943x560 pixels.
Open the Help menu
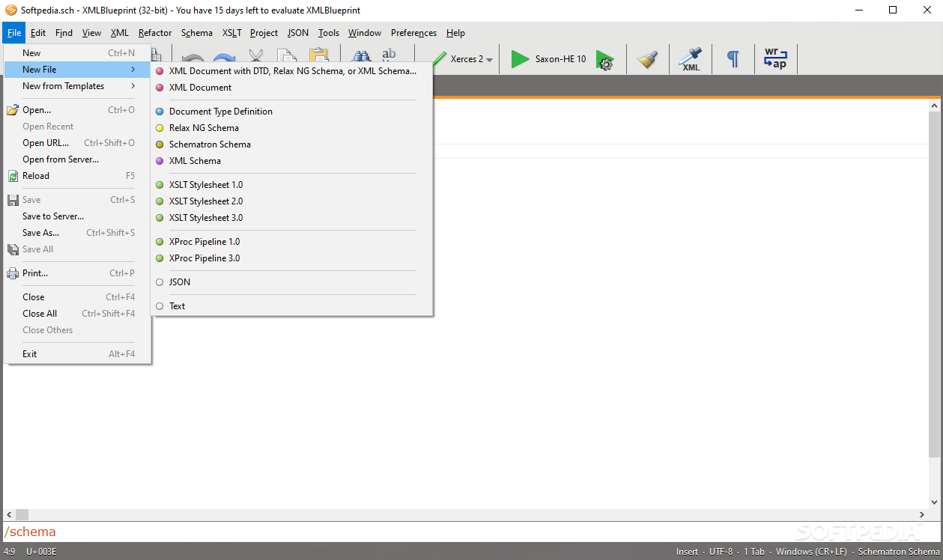coord(455,33)
